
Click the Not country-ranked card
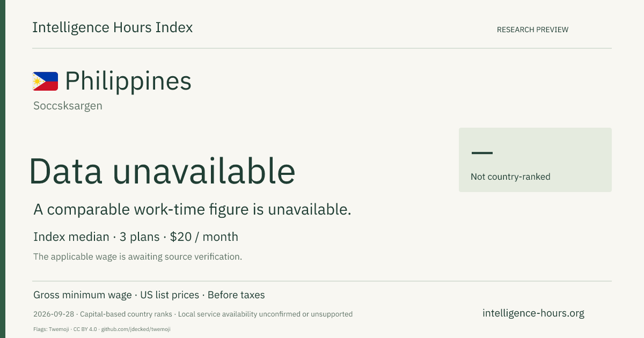pos(535,160)
